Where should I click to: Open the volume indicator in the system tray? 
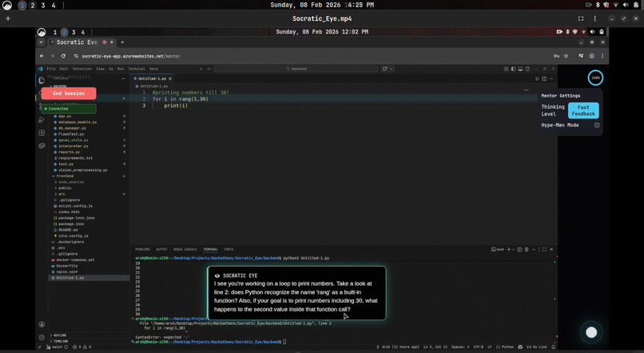click(x=625, y=5)
